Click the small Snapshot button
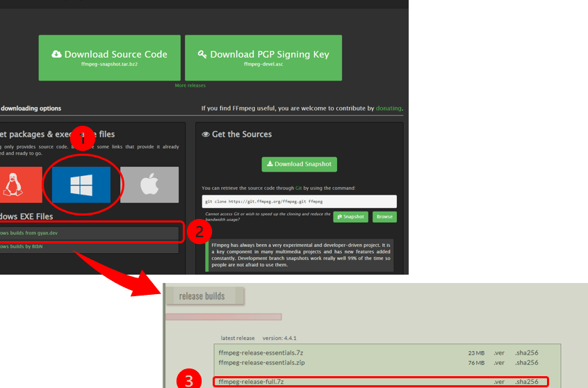Screen dimensions: 588x388 pyautogui.click(x=350, y=217)
